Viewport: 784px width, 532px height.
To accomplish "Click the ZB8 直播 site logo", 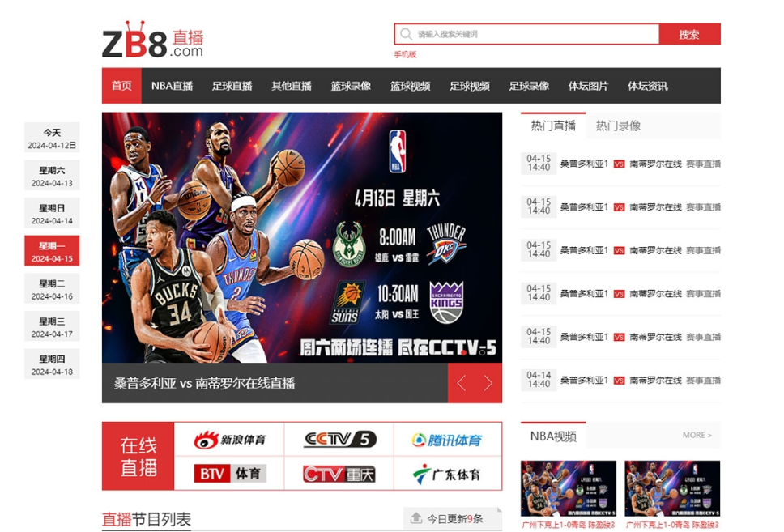I will (x=153, y=41).
